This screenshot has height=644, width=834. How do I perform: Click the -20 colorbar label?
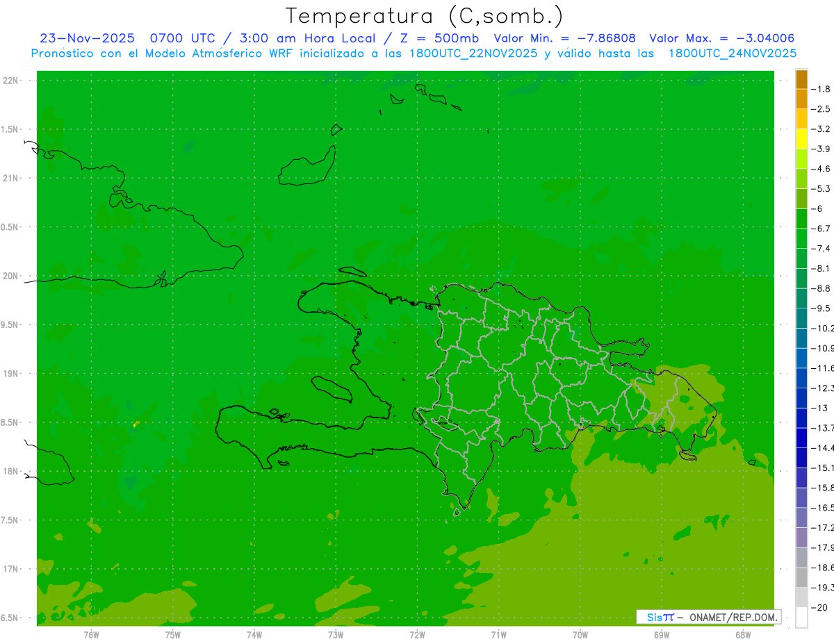[x=820, y=607]
